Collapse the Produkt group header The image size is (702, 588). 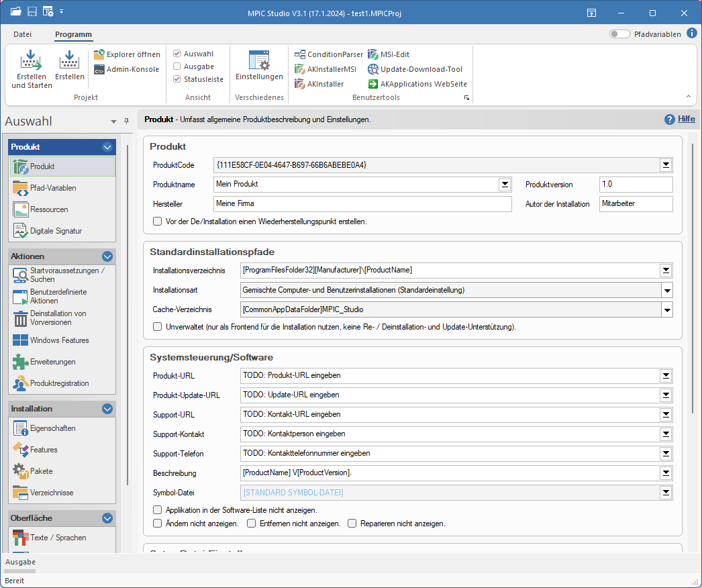pos(107,147)
